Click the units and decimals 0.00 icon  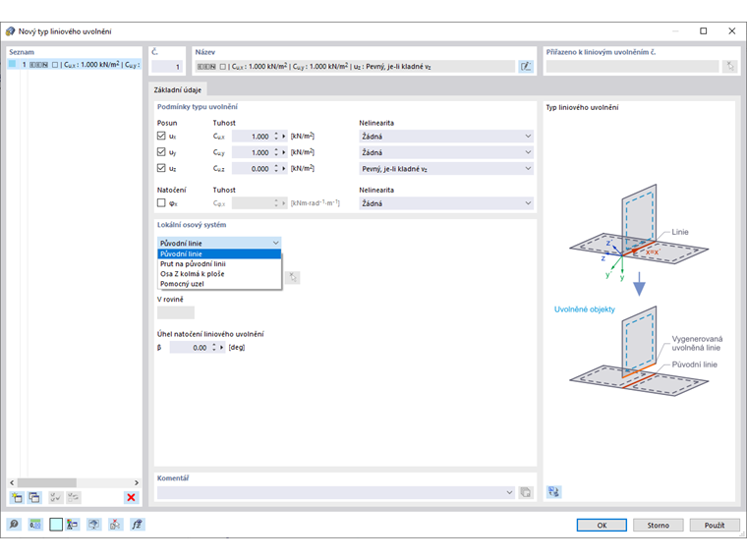34,525
